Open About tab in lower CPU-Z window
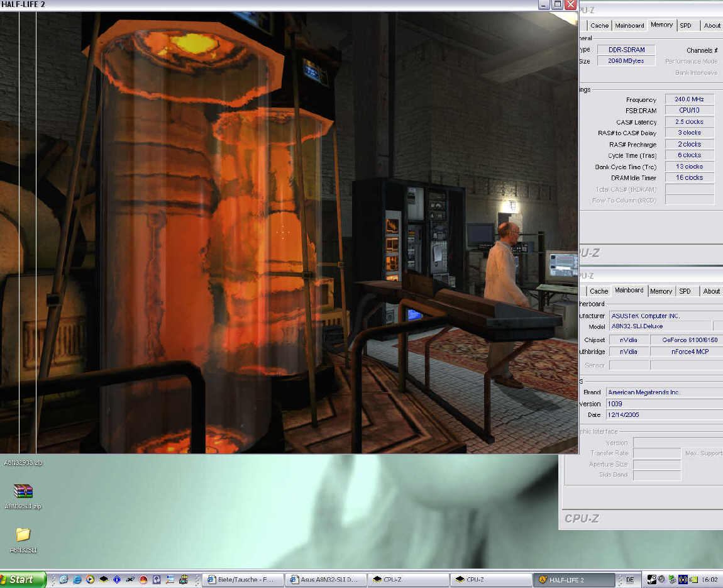Screen dimensions: 723x588 [711, 291]
